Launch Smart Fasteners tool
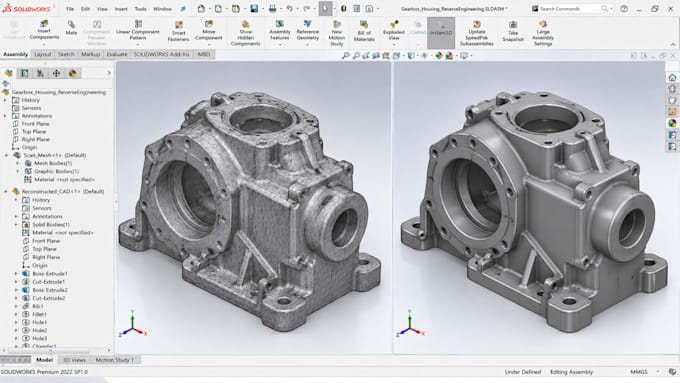 [178, 31]
